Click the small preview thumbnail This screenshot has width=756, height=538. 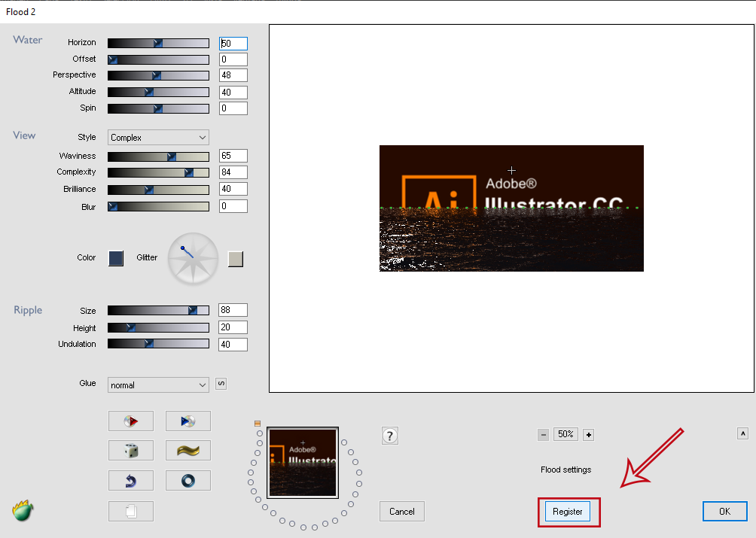pos(303,463)
